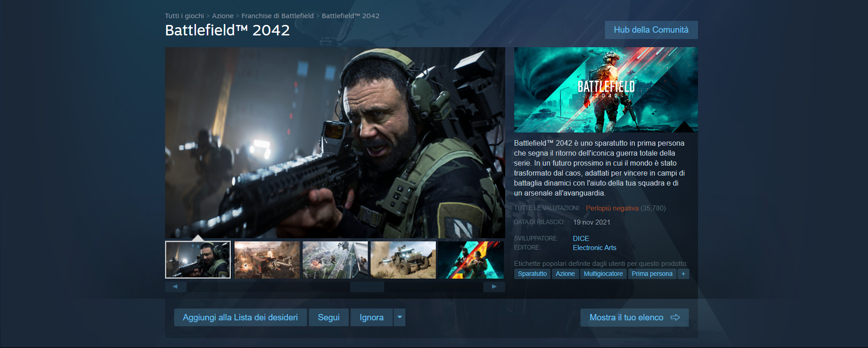
Task: Click Aggiungi alla Lista dei desideri
Action: 240,318
